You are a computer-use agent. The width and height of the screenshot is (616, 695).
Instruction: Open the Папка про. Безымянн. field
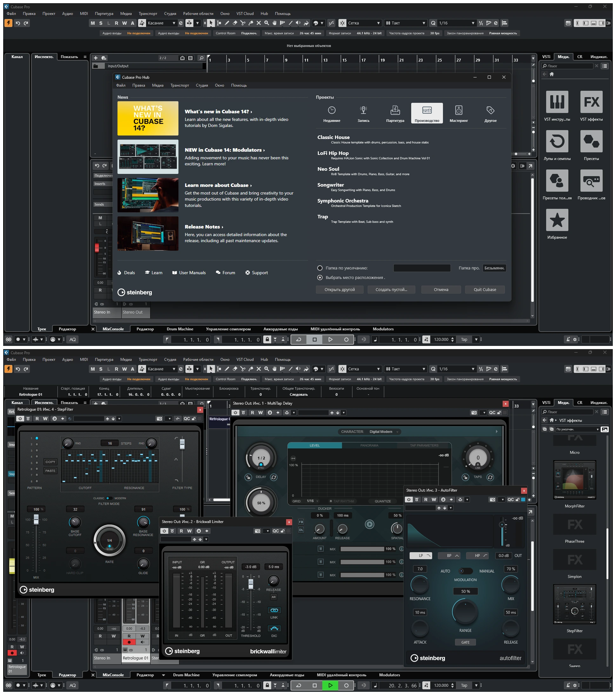(494, 268)
